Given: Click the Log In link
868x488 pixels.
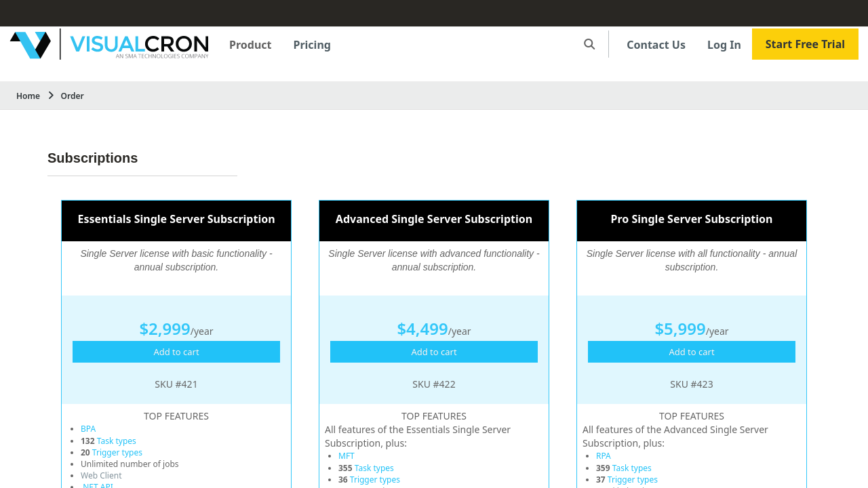Looking at the screenshot, I should click(724, 45).
